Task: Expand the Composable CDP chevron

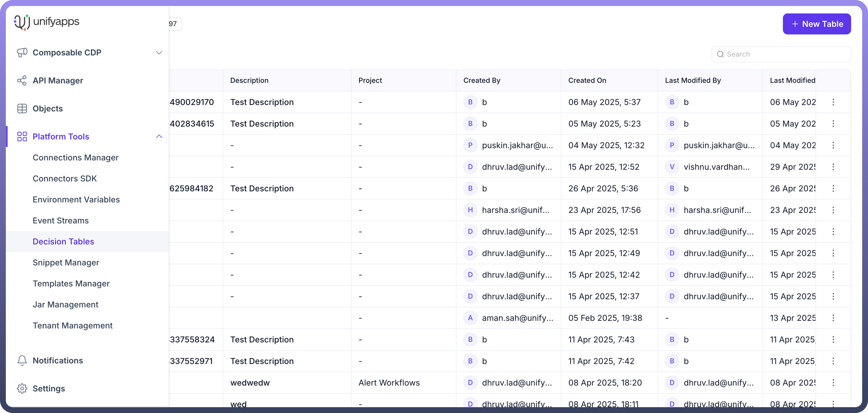Action: pyautogui.click(x=159, y=53)
